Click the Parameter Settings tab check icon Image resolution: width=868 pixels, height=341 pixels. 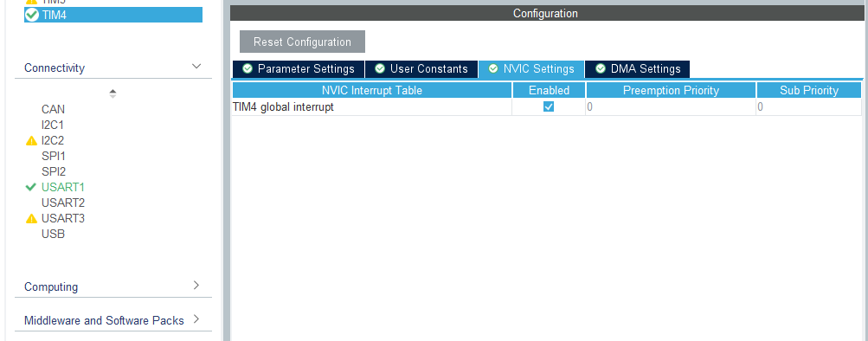click(x=248, y=68)
